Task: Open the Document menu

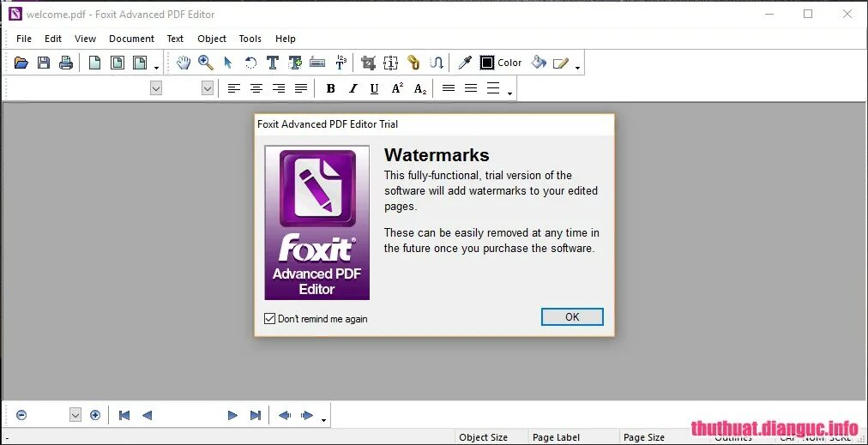Action: click(132, 39)
